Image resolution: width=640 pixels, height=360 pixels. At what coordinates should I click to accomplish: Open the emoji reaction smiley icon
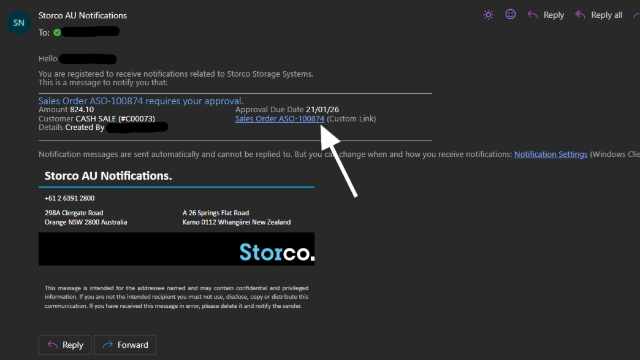tap(510, 15)
